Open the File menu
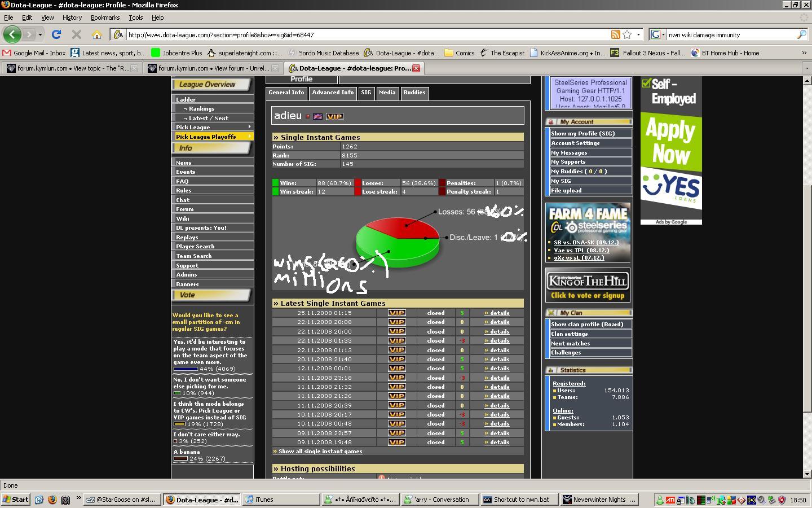 click(8, 17)
